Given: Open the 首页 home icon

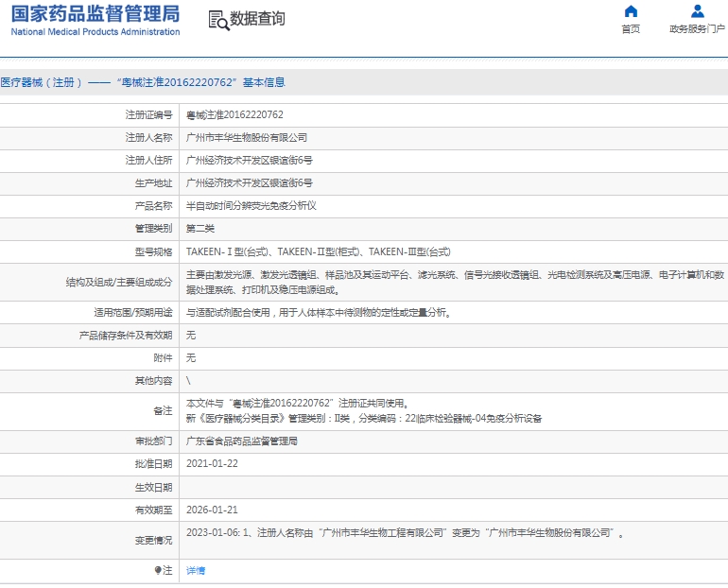Looking at the screenshot, I should pyautogui.click(x=631, y=11).
